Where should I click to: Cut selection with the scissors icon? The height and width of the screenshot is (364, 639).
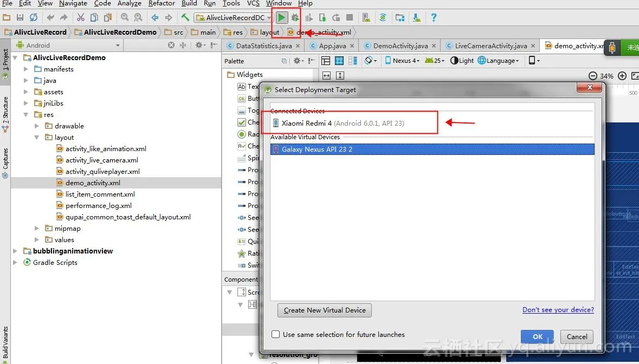[81, 17]
